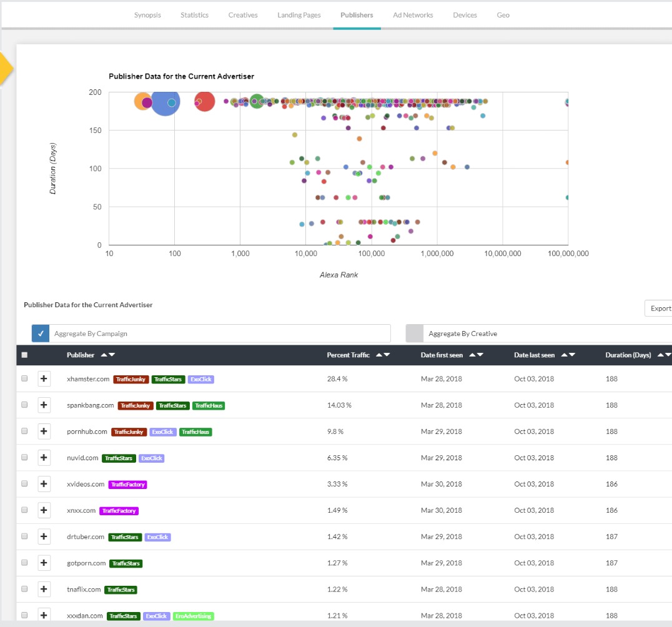Expand the xhamster.com row plus icon
This screenshot has height=627, width=672.
44,379
